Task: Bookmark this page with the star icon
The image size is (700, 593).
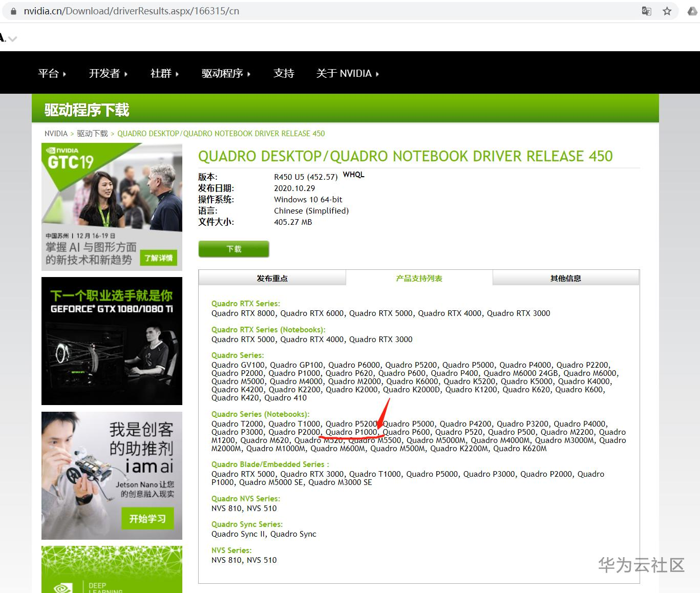Action: pos(667,11)
